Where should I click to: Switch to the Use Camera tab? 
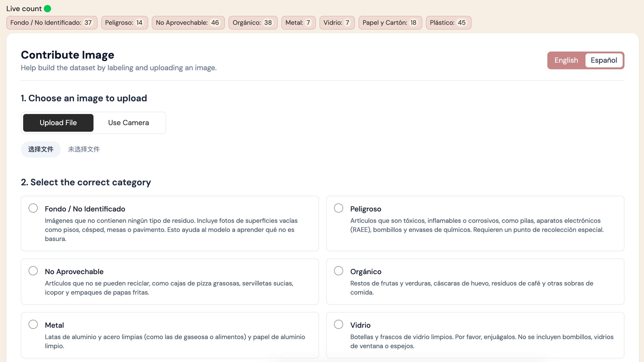coord(128,123)
